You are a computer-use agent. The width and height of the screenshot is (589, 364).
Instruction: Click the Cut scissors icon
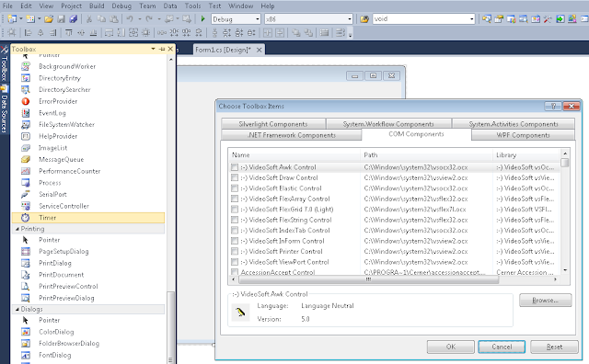pyautogui.click(x=89, y=18)
